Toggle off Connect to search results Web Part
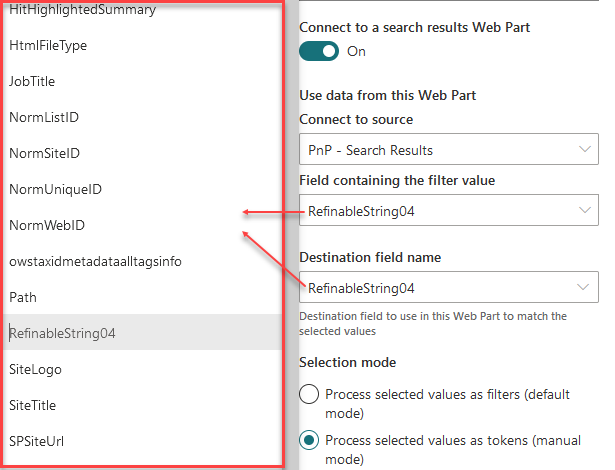 (x=320, y=51)
